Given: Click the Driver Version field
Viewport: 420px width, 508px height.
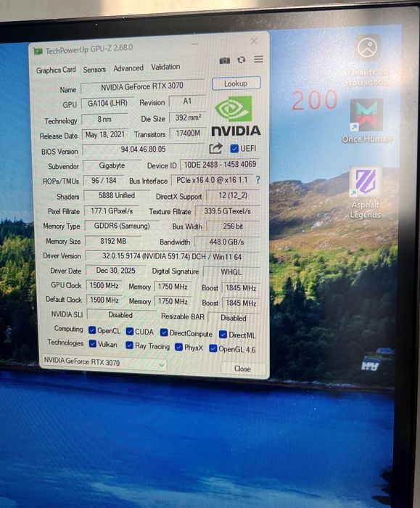Looking at the screenshot, I should coord(172,257).
